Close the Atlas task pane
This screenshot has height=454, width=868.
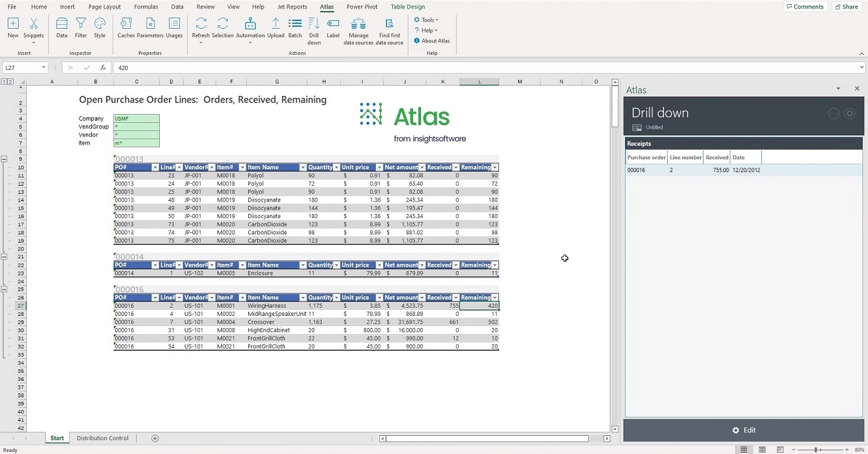(x=857, y=89)
